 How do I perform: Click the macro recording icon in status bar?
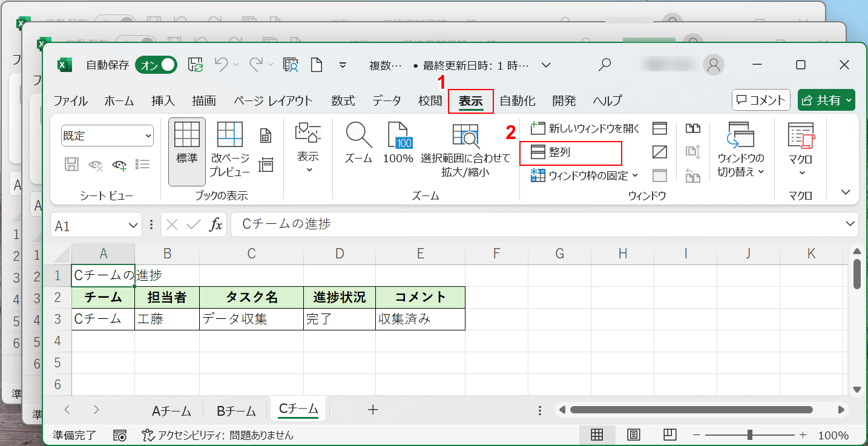(120, 435)
